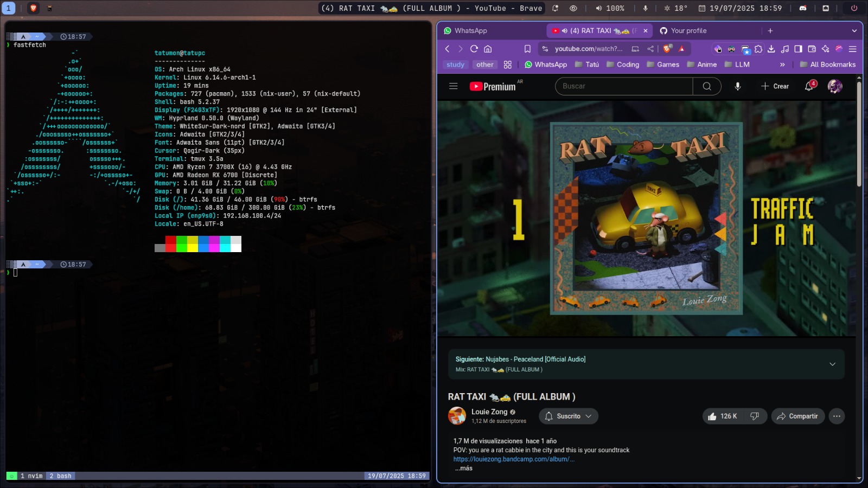This screenshot has height=488, width=868.
Task: Open Leo AI sparkle icon
Action: (x=825, y=49)
